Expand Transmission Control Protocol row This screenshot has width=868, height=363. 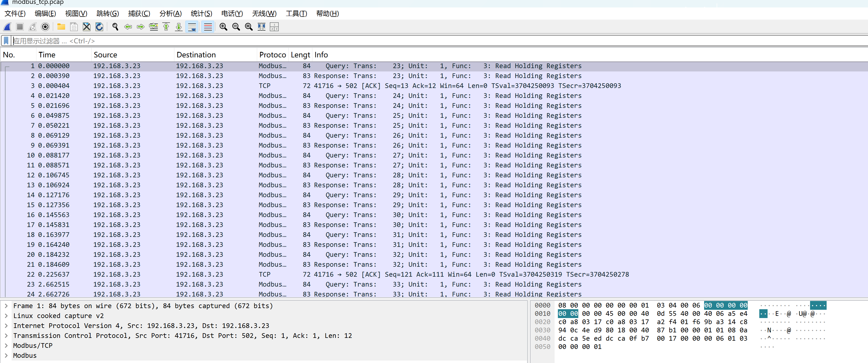6,336
